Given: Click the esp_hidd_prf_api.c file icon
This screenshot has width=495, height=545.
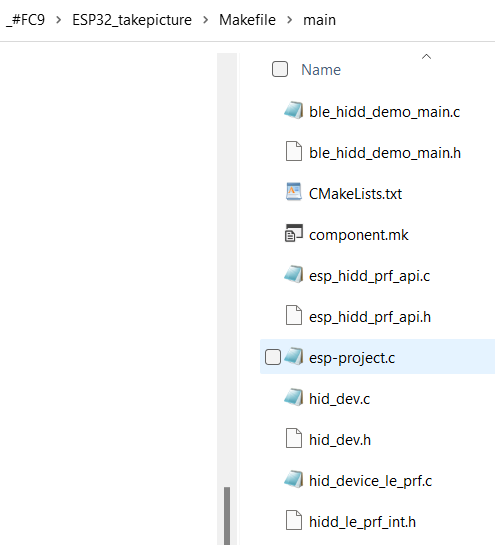Looking at the screenshot, I should (x=293, y=275).
